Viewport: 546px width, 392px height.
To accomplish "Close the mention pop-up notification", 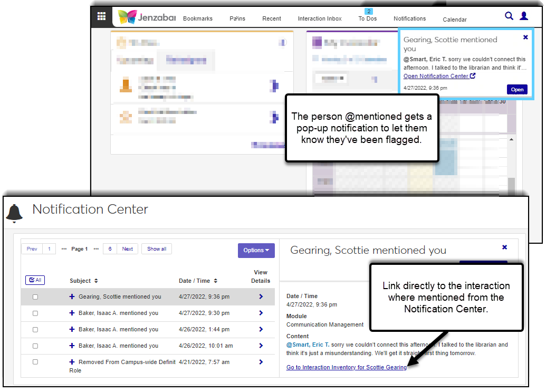I will click(x=525, y=37).
